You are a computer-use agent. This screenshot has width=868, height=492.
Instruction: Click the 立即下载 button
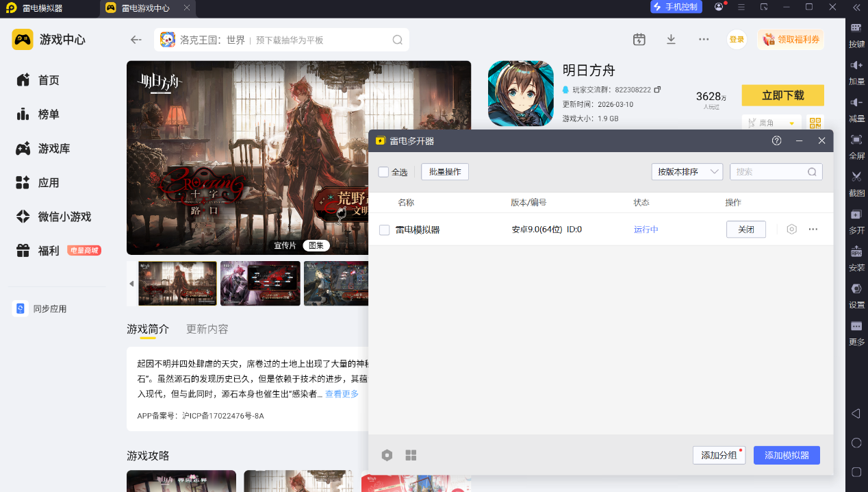coord(782,95)
